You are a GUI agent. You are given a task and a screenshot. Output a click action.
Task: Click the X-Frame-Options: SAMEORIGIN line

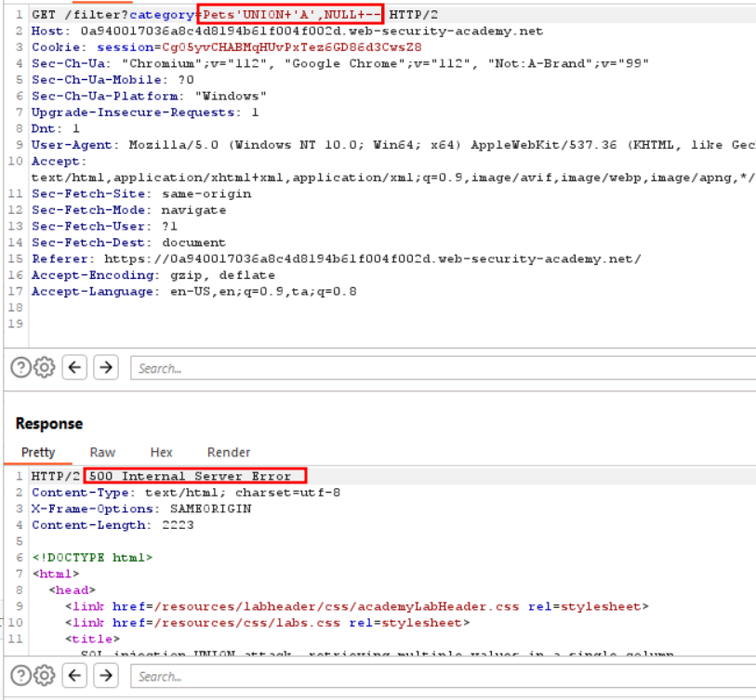pyautogui.click(x=141, y=508)
